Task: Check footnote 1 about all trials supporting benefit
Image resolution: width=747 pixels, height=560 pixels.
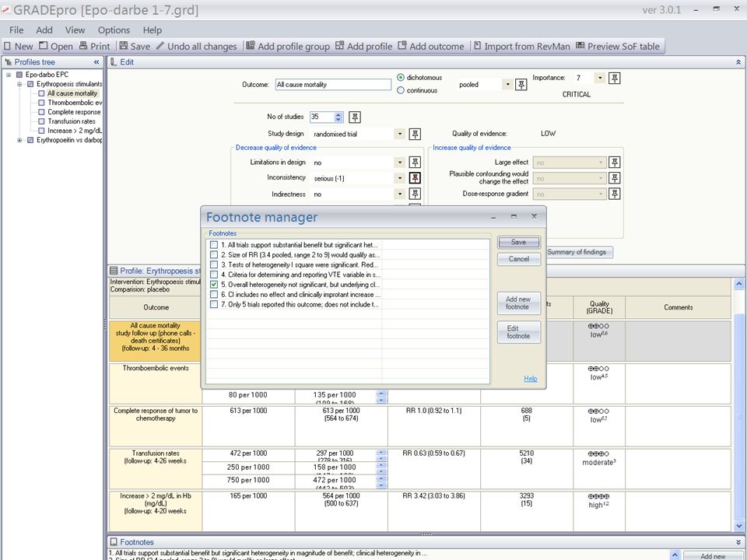Action: (214, 245)
